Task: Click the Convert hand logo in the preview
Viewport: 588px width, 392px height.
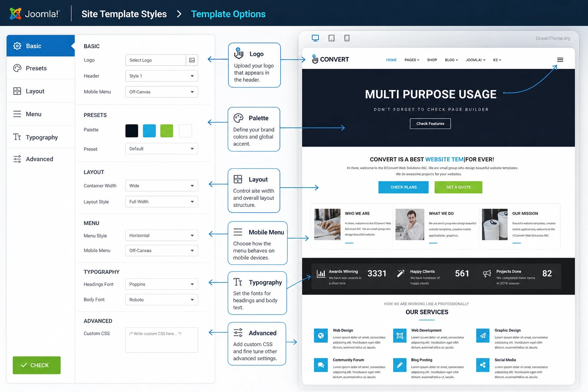Action: tap(315, 59)
